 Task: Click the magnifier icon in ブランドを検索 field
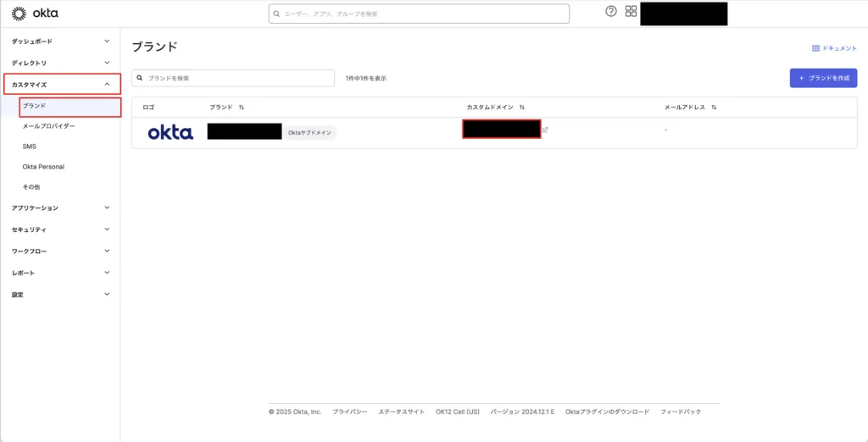[x=140, y=78]
